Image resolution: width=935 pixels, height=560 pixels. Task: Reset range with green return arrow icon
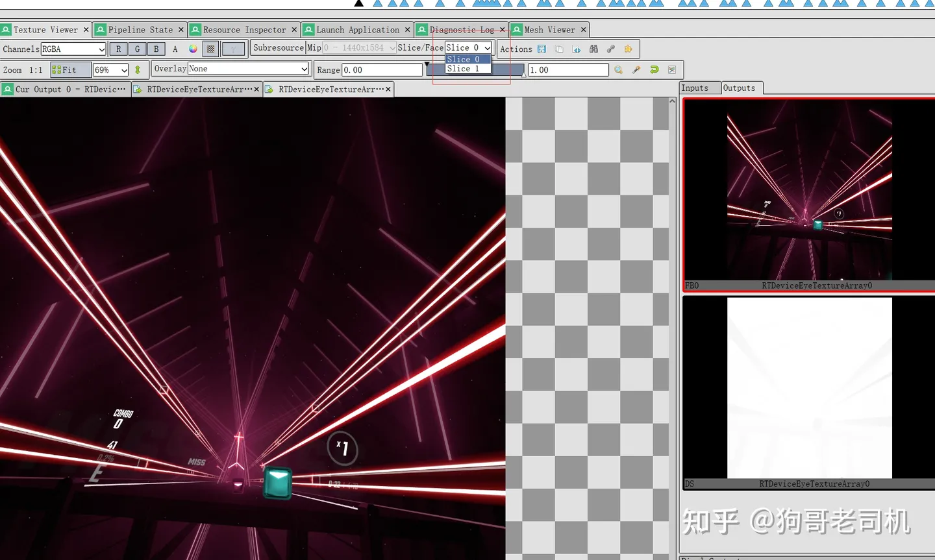coord(654,69)
